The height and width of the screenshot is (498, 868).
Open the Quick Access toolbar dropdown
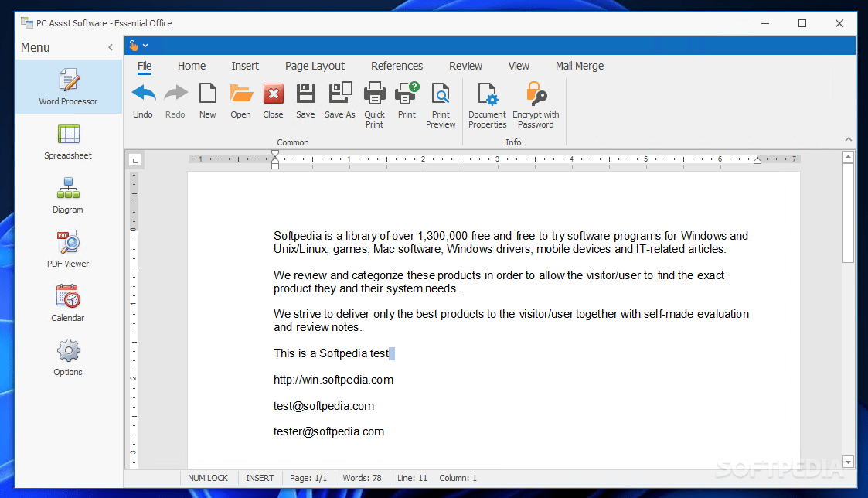[x=146, y=45]
